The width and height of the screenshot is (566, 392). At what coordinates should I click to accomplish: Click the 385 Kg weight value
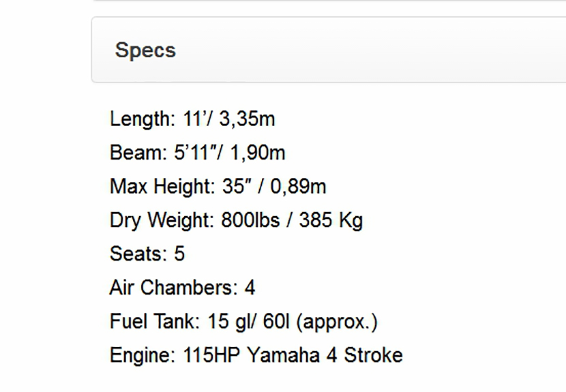tap(331, 220)
